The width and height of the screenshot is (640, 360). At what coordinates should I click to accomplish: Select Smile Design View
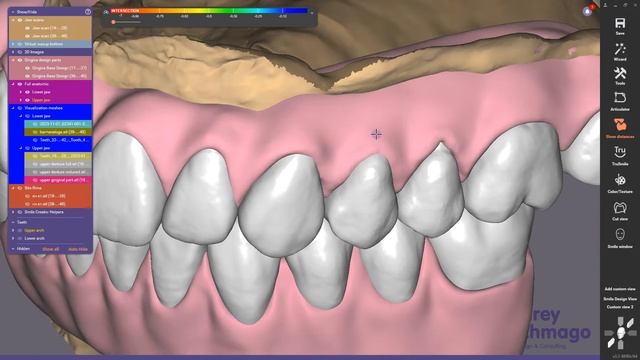(x=620, y=299)
